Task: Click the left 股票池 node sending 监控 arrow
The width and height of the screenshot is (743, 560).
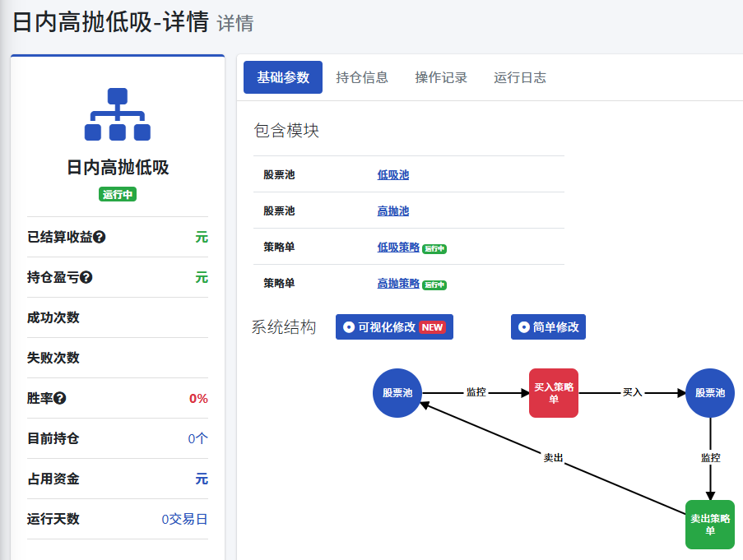Action: pos(397,393)
